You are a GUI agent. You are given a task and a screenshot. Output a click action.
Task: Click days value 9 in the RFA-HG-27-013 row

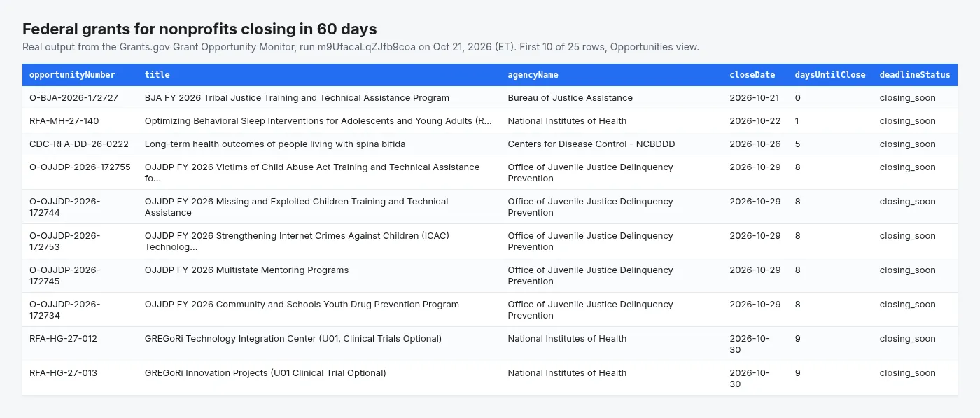tap(797, 373)
